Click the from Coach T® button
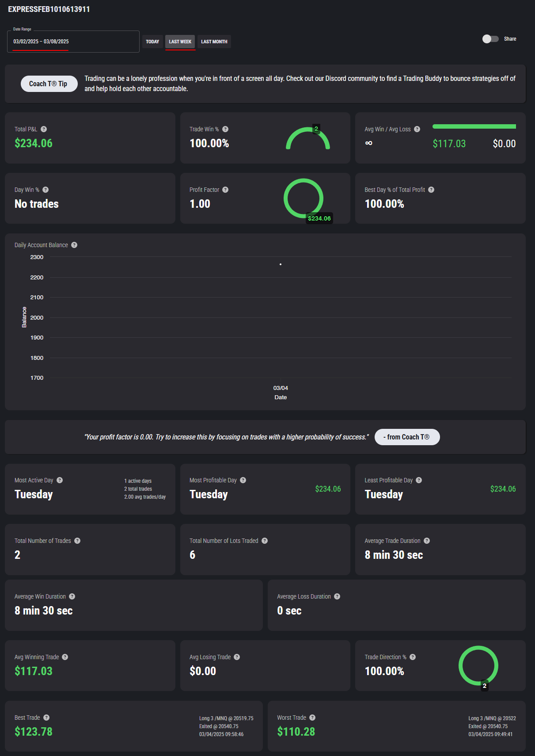 [x=407, y=437]
